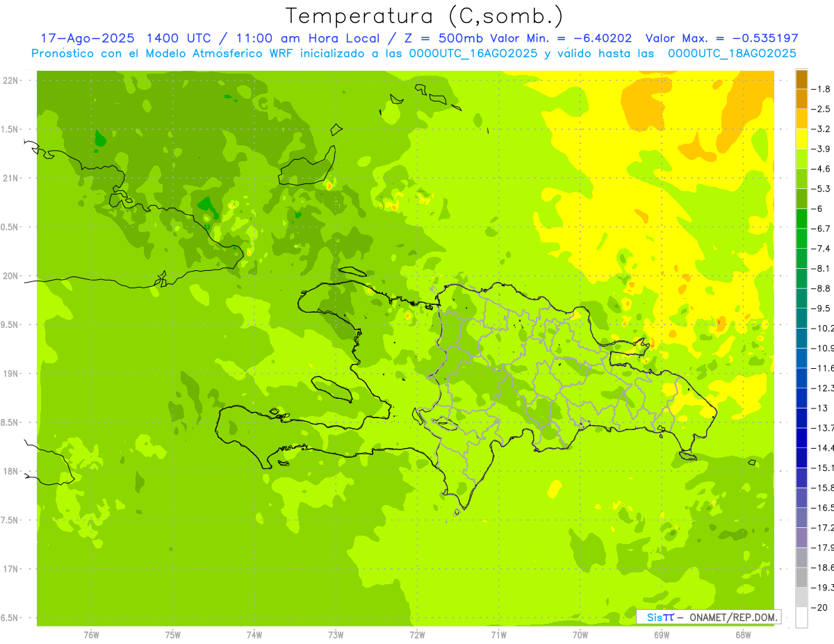
Task: Click the "-3.9" color bar value
Action: tap(821, 149)
